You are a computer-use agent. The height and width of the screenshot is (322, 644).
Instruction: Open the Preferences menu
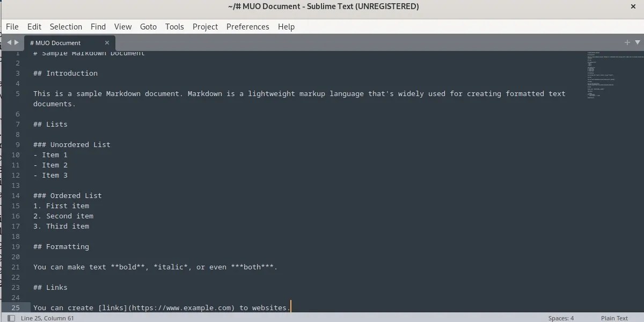tap(247, 26)
